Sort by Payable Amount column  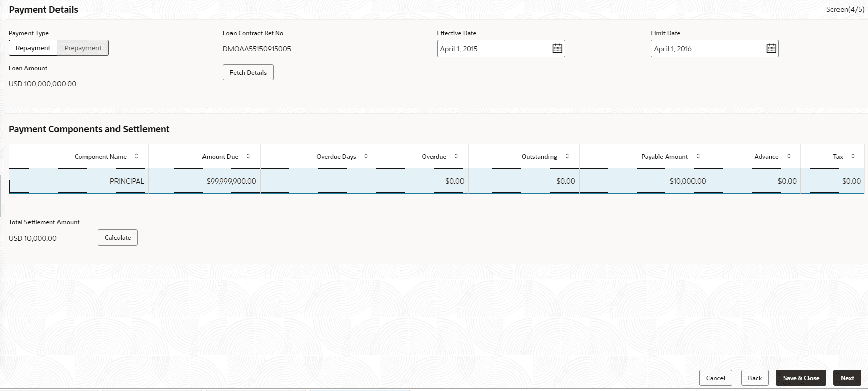pos(698,156)
